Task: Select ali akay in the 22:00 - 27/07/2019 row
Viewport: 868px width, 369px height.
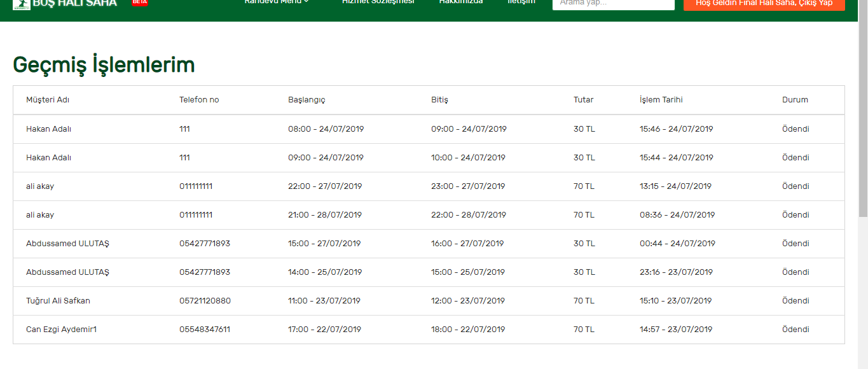Action: 40,186
